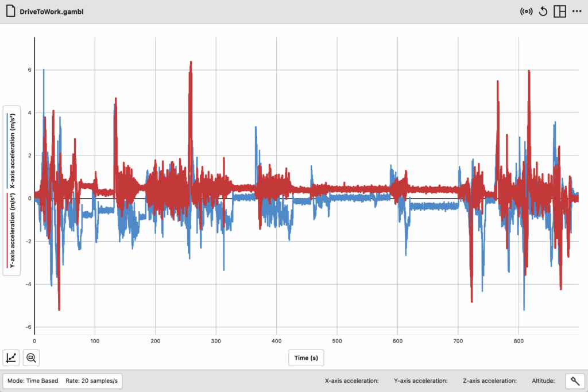Click the Z-axis acceleration meter readout

click(490, 381)
